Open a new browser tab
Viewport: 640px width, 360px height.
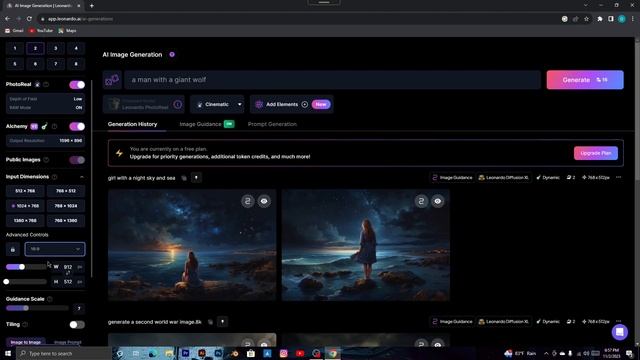point(91,6)
